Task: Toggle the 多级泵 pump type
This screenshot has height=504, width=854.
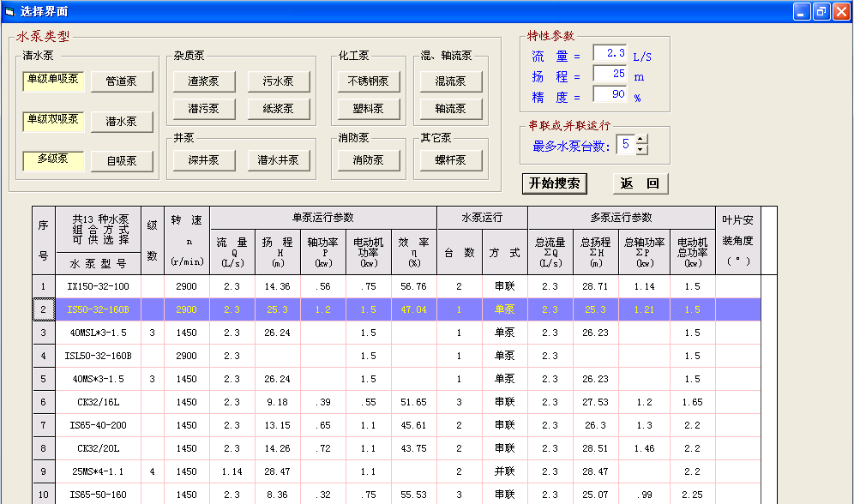Action: [x=53, y=161]
